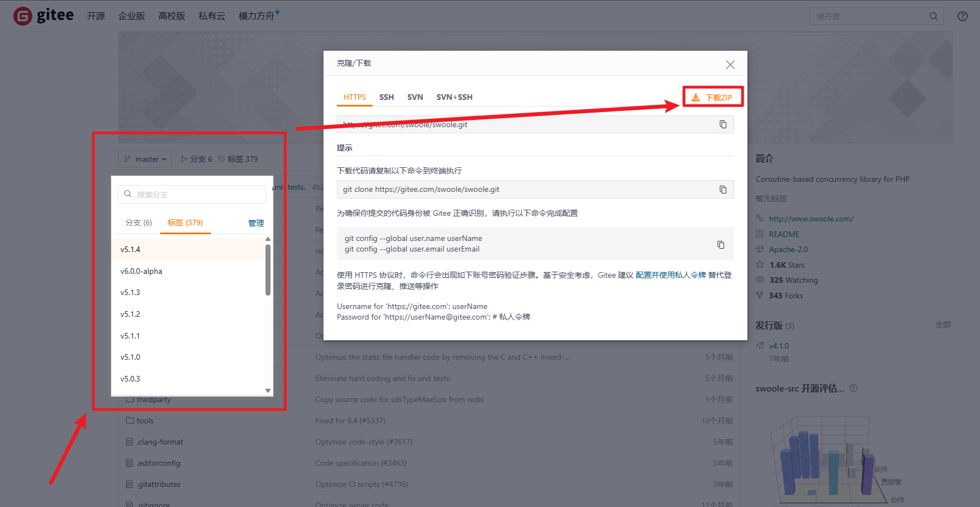Screen dimensions: 980x507
Task: Switch to the 分支 (6) tab
Action: pos(138,222)
